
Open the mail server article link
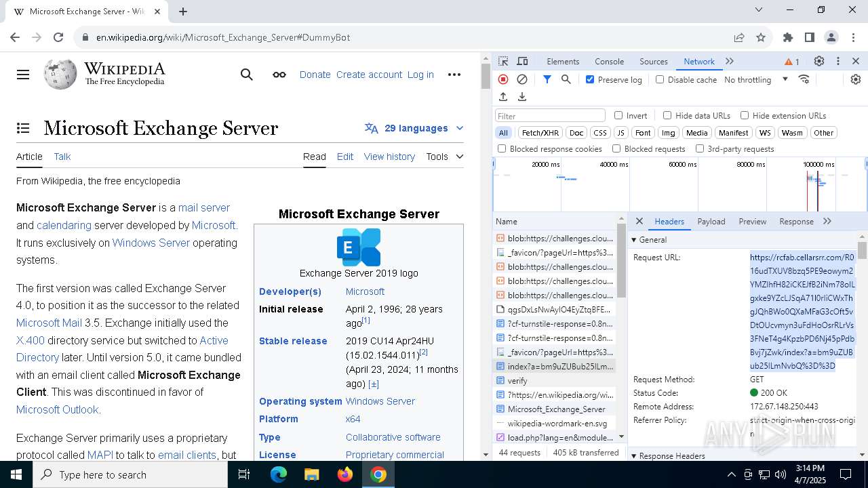204,207
